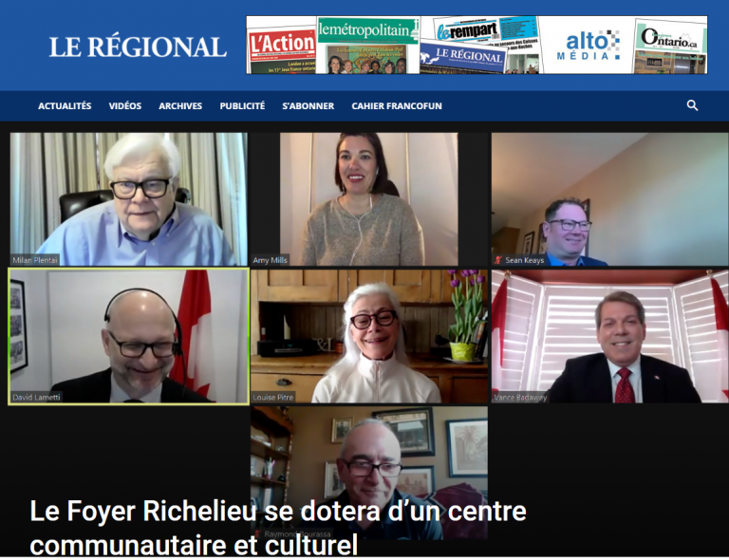
Task: Click Milan Plentai's video tile
Action: 129,199
